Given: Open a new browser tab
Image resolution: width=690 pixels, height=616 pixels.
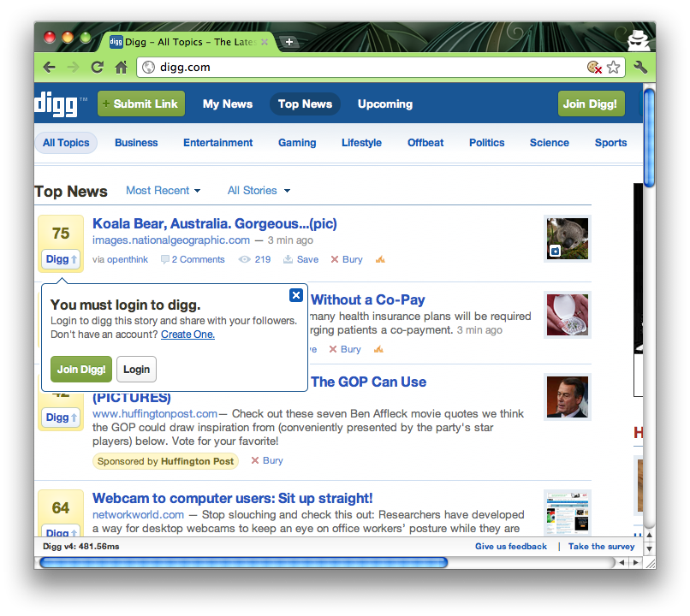Looking at the screenshot, I should tap(289, 42).
